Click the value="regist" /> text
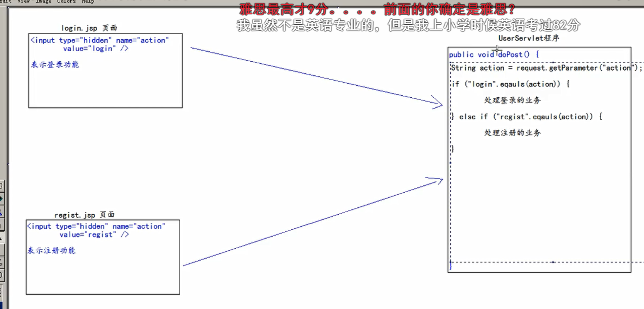Viewport: 644px width, 309px height. click(94, 235)
